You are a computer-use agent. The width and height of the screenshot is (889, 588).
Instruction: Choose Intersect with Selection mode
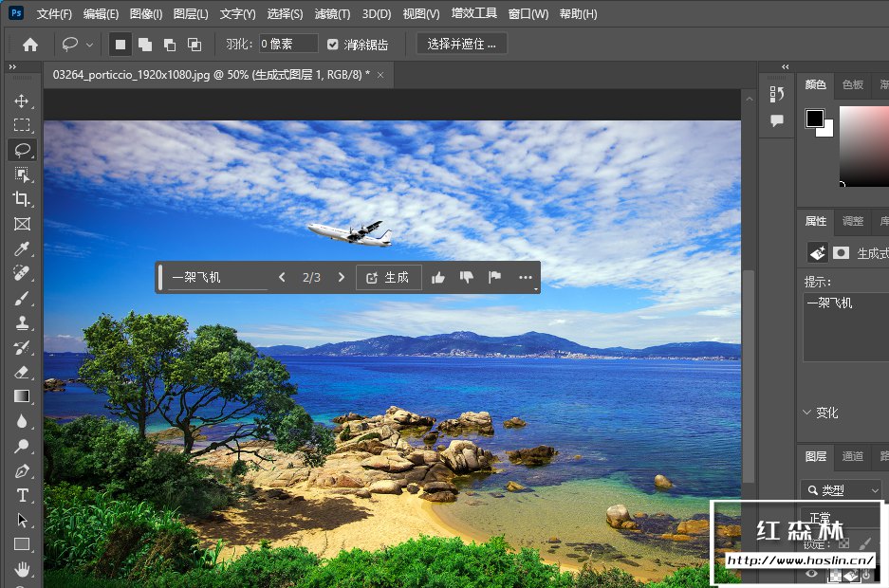point(194,45)
